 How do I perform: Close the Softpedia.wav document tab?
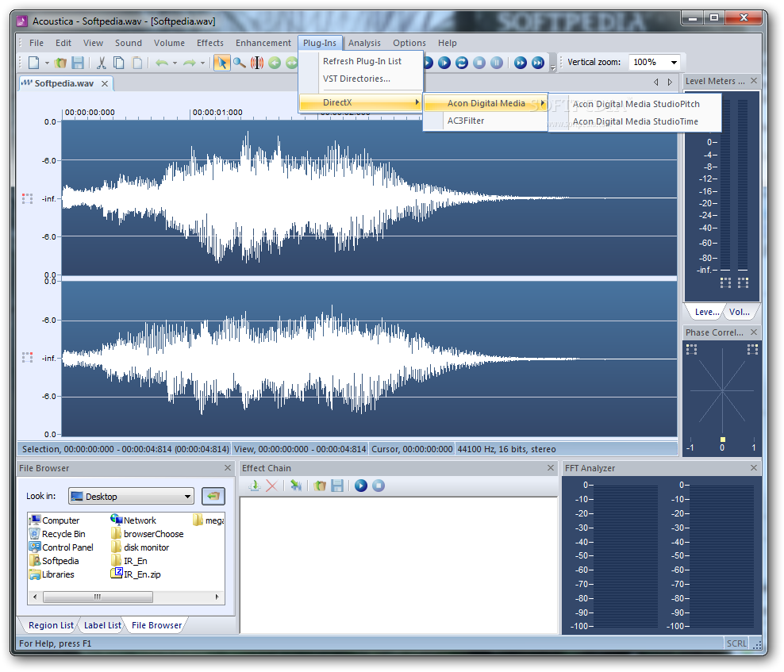(x=104, y=83)
